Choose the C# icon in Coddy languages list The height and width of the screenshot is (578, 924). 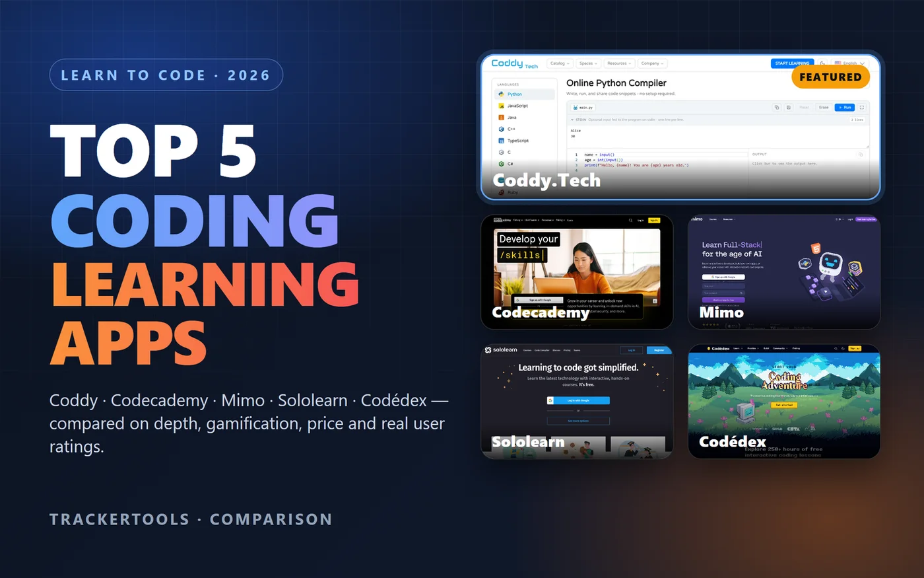[502, 164]
